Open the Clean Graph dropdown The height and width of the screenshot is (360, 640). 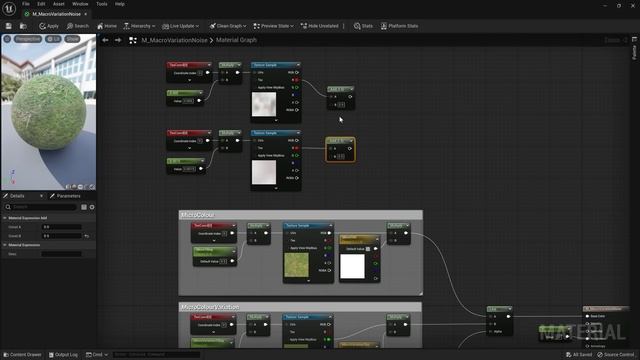(228, 26)
